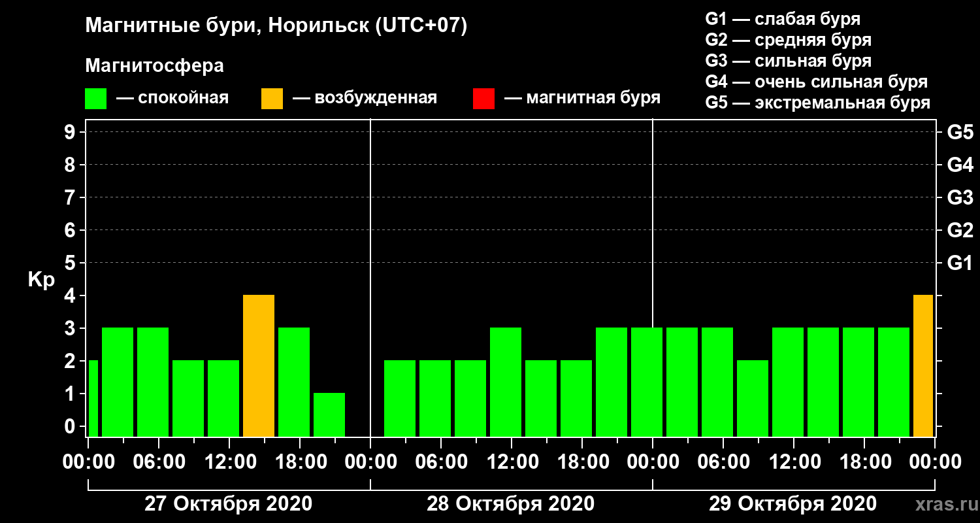Click the '27 Октября 2020' date label
Viewport: 980px width, 523px height.
tap(228, 504)
